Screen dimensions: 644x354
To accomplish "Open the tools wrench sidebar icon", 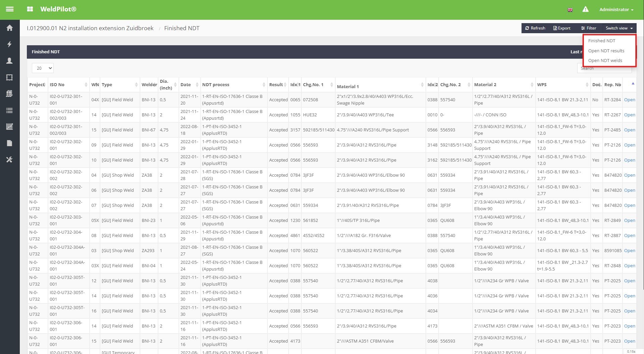I will click(9, 160).
